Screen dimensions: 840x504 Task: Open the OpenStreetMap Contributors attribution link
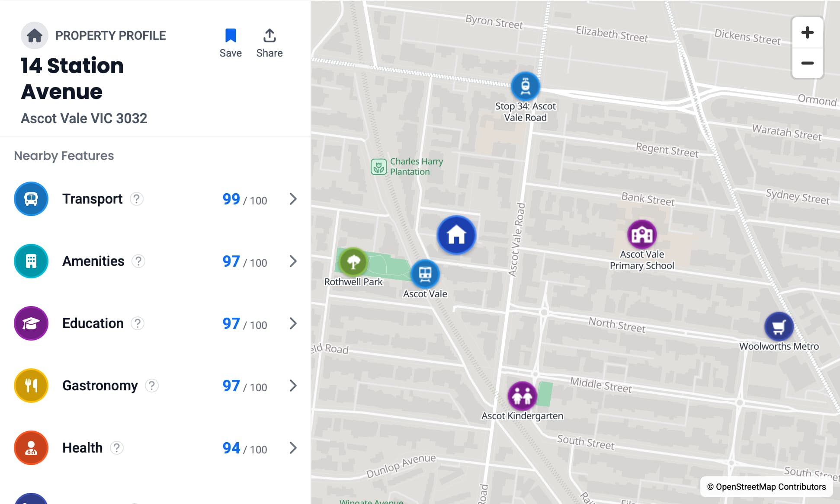(766, 487)
